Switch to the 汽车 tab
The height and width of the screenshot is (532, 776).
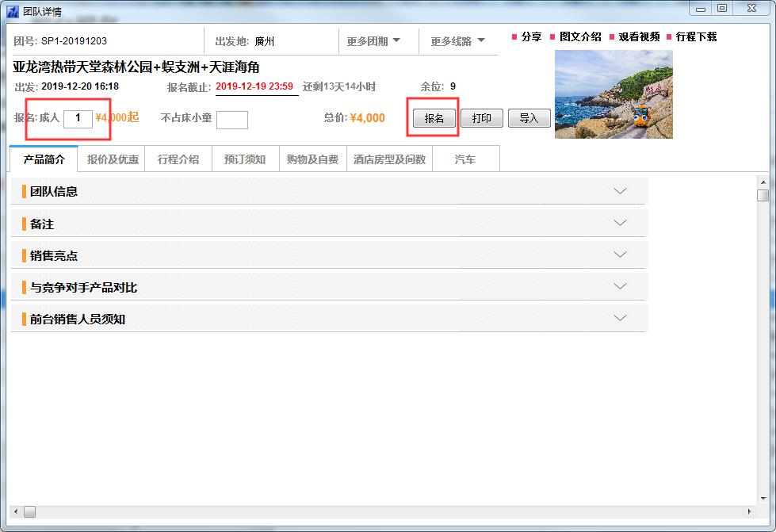[x=465, y=159]
